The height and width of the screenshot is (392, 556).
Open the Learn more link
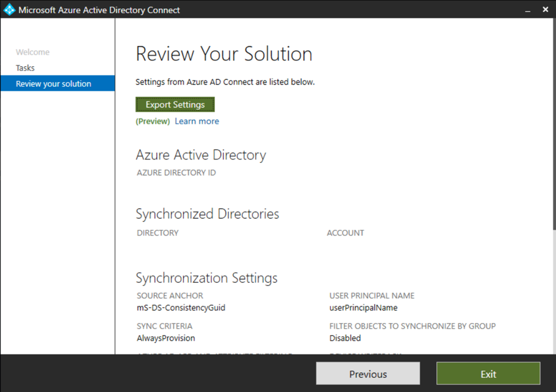197,121
